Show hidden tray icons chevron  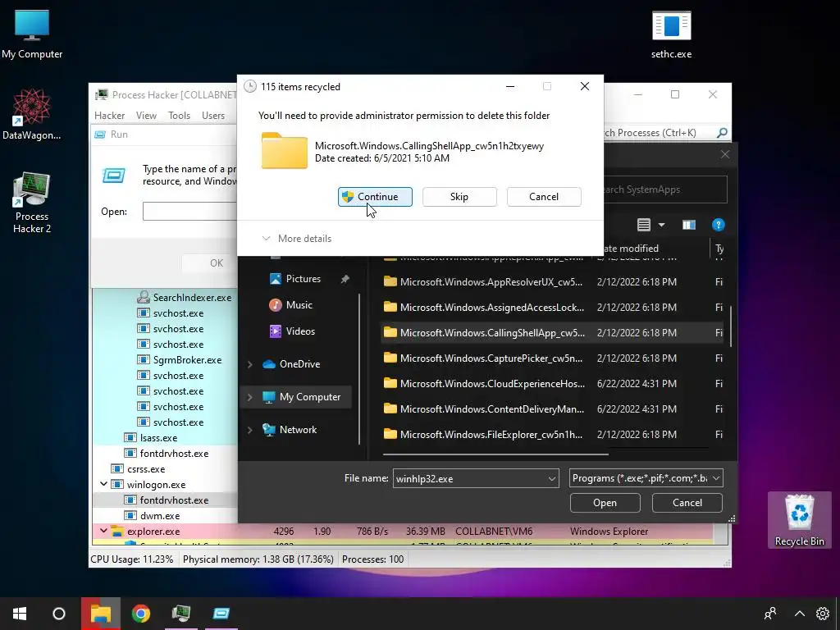pos(799,614)
